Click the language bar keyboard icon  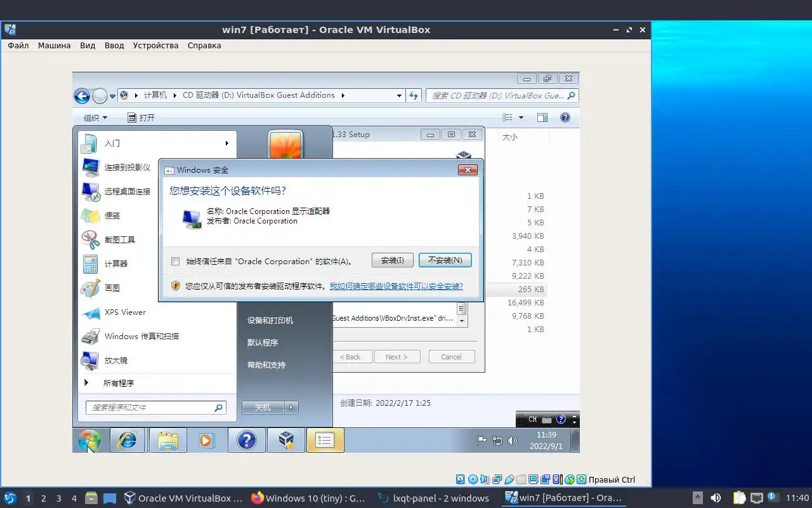click(547, 420)
